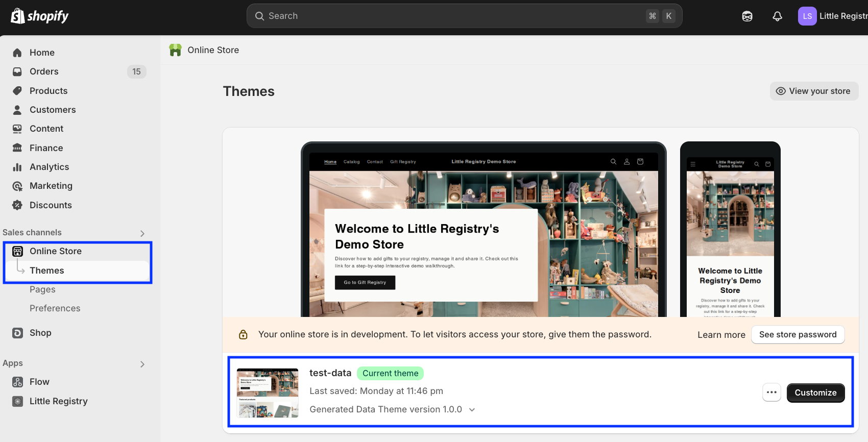Click the test-data theme thumbnail
This screenshot has width=868, height=442.
click(268, 393)
